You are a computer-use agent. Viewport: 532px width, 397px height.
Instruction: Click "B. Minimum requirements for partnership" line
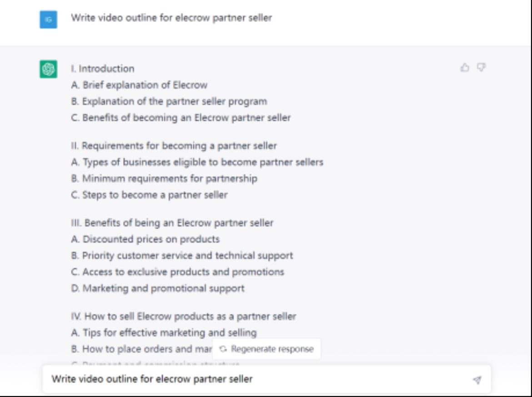point(164,179)
